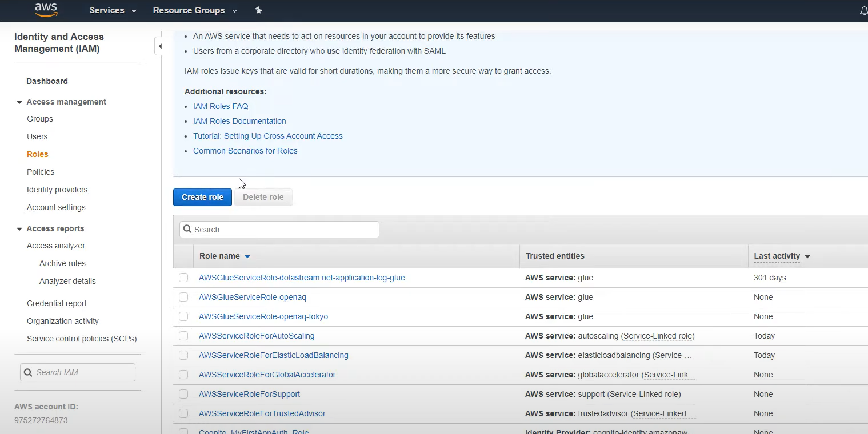Open role AWSGlueServiceRole-openaq

253,297
